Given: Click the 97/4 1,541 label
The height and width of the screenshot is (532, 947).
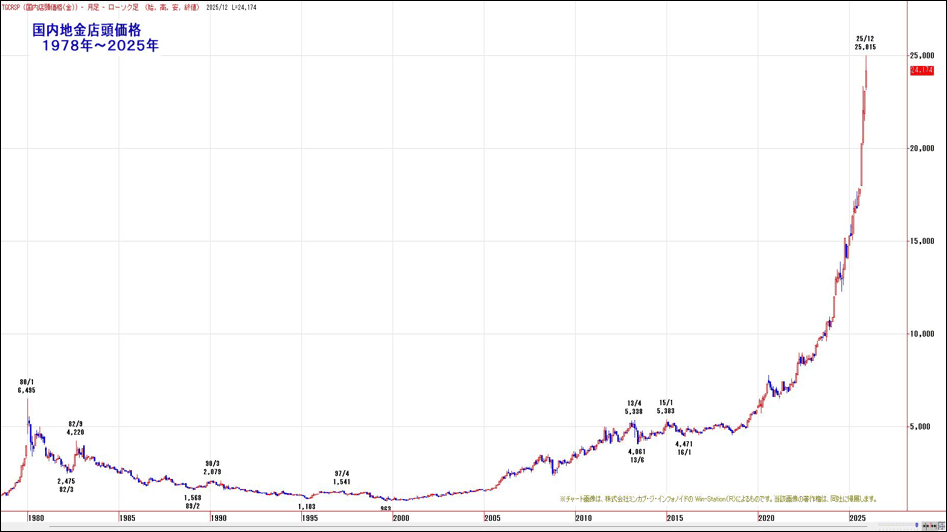Looking at the screenshot, I should point(342,477).
